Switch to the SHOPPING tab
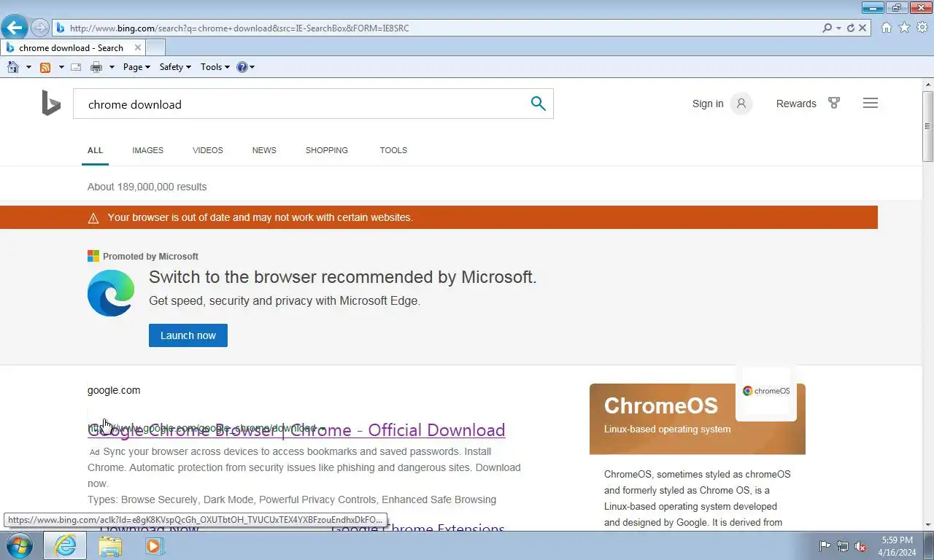Image resolution: width=934 pixels, height=560 pixels. pyautogui.click(x=327, y=150)
